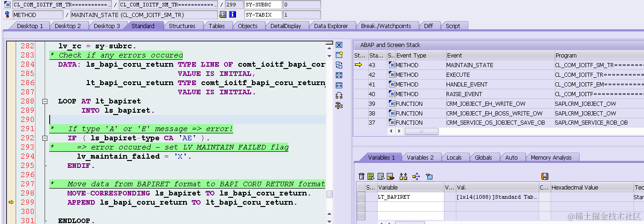The image size is (644, 224).
Task: Click the document icon in HANDLE_EVENT stack row
Action: click(x=392, y=84)
